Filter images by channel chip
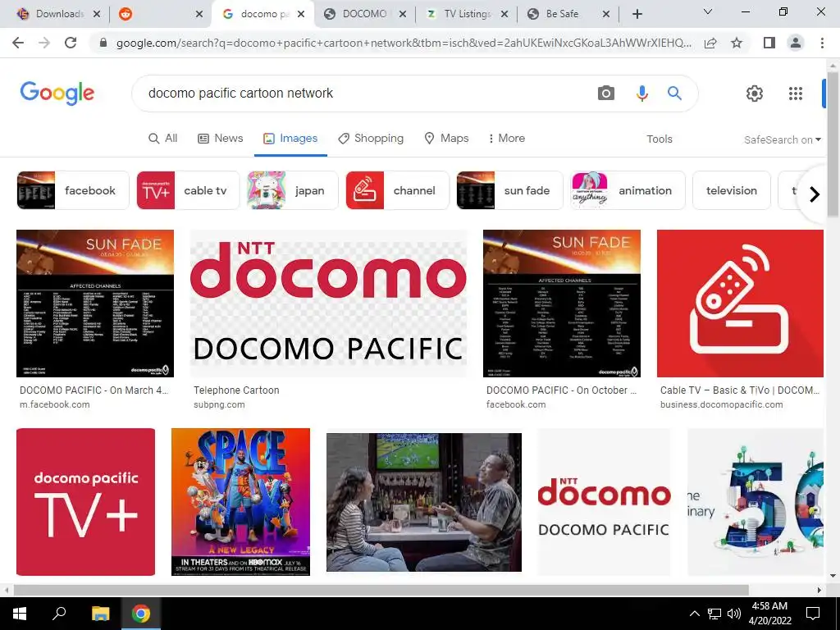 [398, 190]
